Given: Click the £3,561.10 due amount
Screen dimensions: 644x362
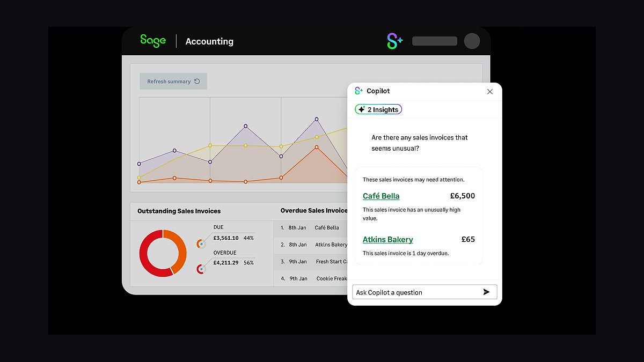Looking at the screenshot, I should 226,238.
